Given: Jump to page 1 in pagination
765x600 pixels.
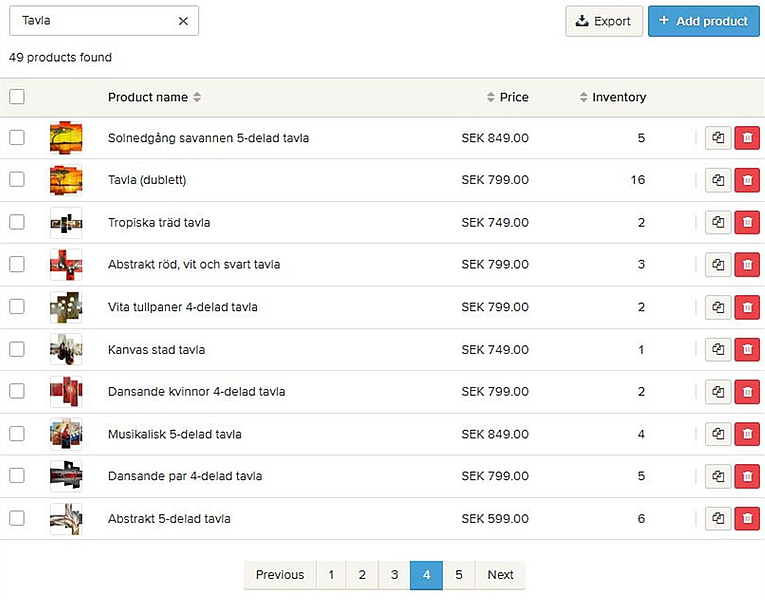Looking at the screenshot, I should (330, 575).
